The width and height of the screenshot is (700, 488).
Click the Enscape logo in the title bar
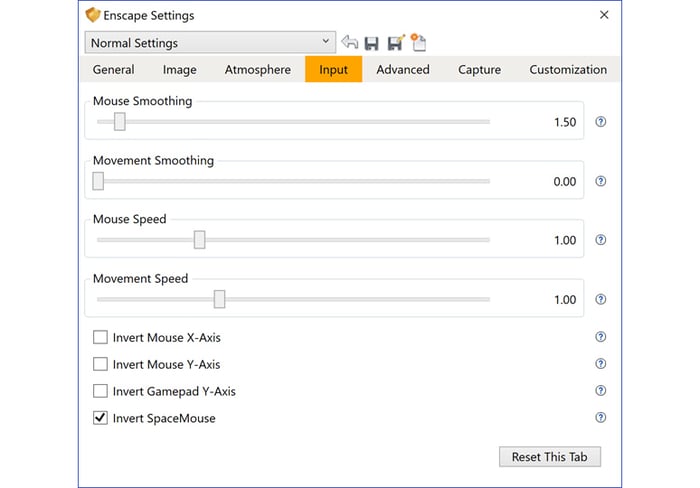(93, 15)
